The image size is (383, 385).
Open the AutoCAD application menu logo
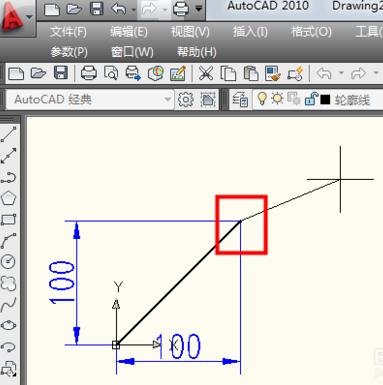click(12, 17)
